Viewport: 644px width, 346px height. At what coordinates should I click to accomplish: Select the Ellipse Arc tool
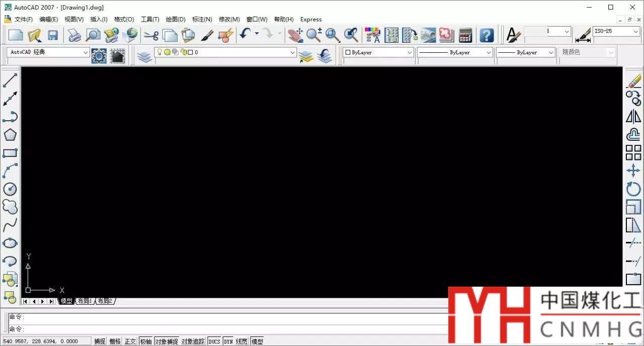coord(10,261)
